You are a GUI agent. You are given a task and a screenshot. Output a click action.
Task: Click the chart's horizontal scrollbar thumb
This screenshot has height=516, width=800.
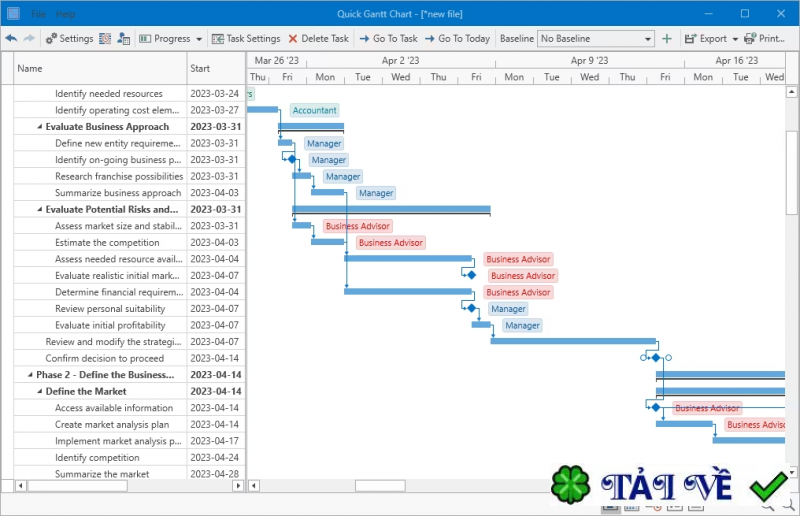tap(381, 486)
